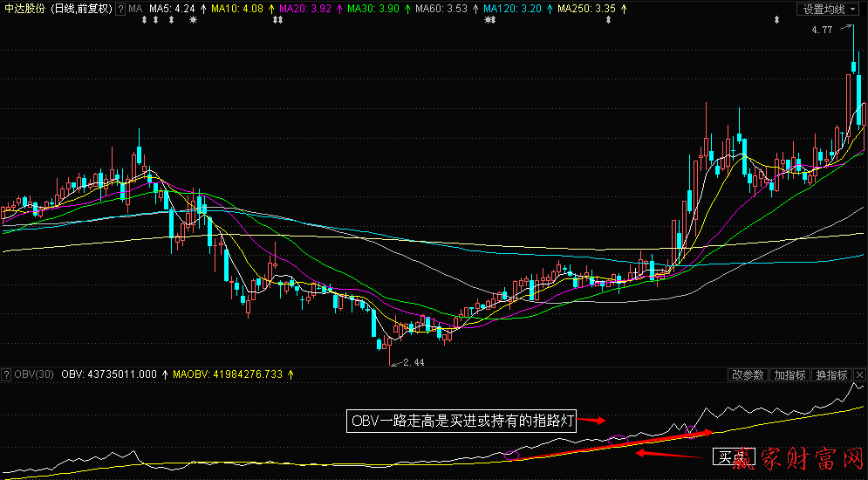Select the MA120: 3.20 label
Image resolution: width=868 pixels, height=480 pixels.
512,9
